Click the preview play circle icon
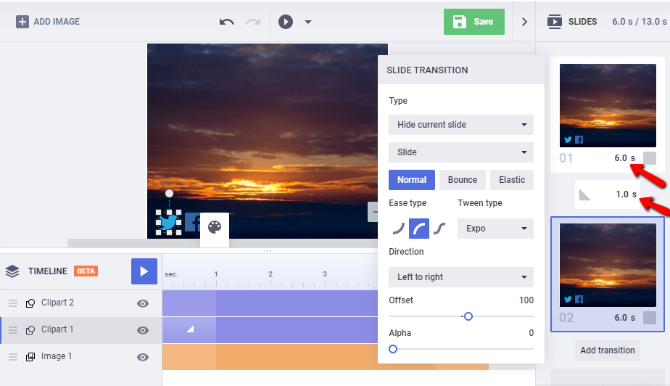 285,21
